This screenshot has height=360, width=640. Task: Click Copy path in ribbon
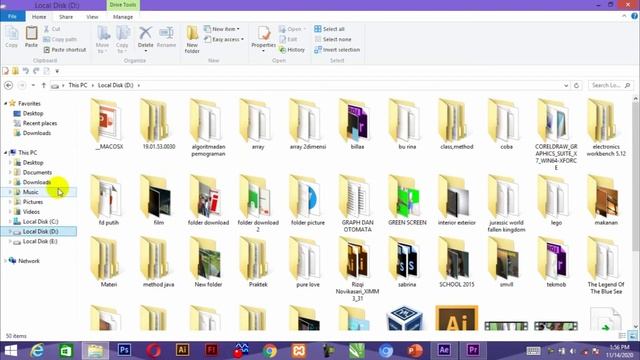tap(60, 39)
